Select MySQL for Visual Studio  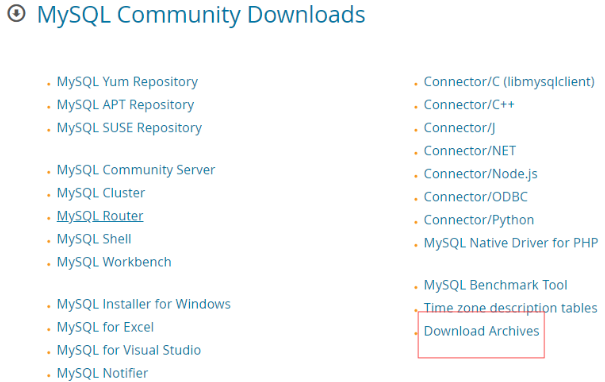[x=129, y=350]
